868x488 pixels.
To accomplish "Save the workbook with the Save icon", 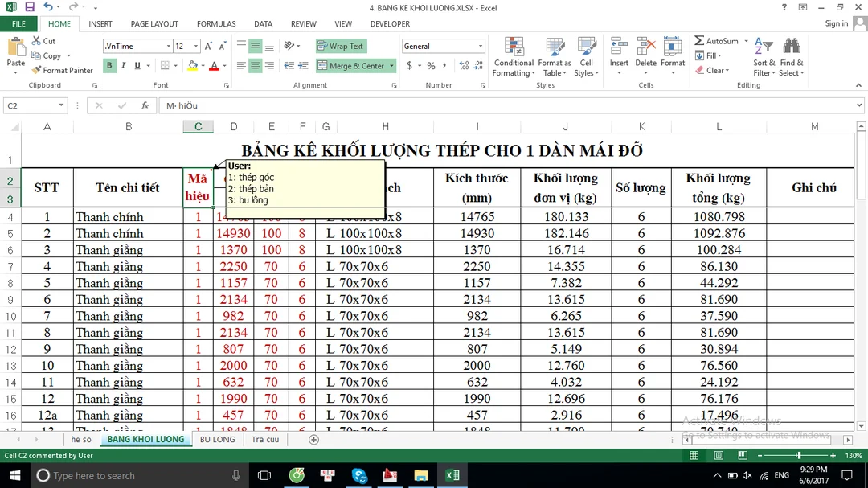I will pos(30,7).
